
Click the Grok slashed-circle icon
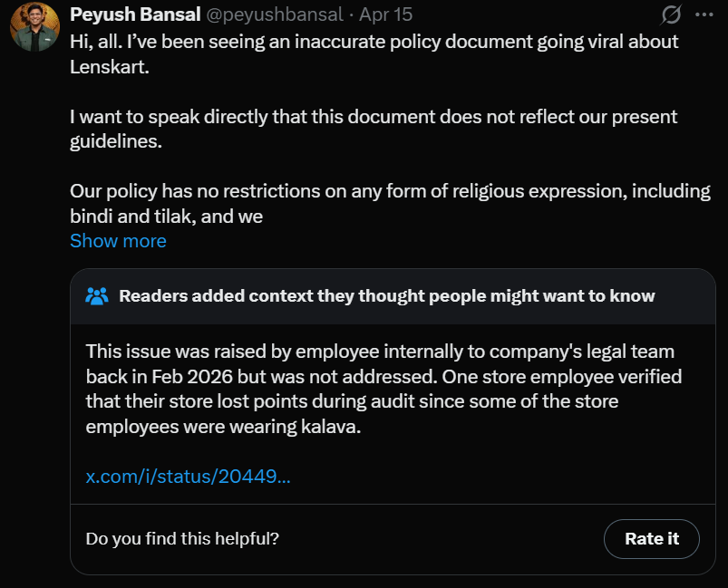[672, 14]
